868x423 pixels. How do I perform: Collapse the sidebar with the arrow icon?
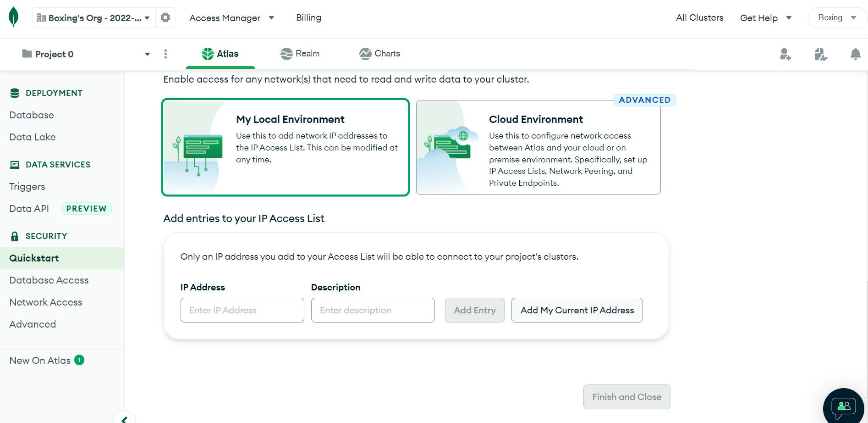tap(124, 418)
